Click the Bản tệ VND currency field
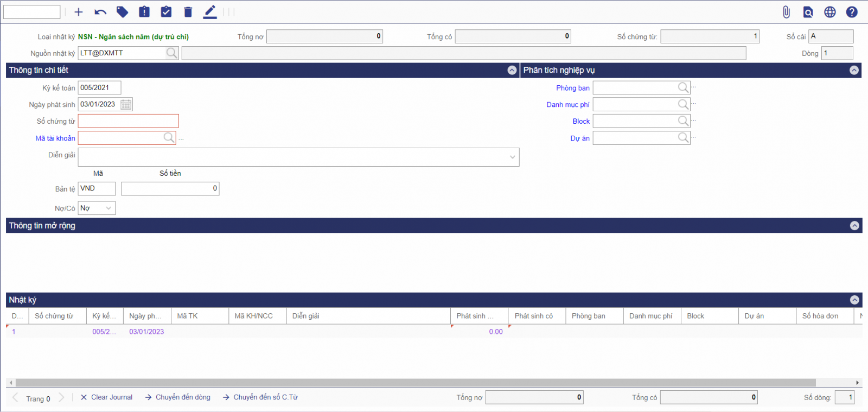This screenshot has height=412, width=868. click(97, 188)
